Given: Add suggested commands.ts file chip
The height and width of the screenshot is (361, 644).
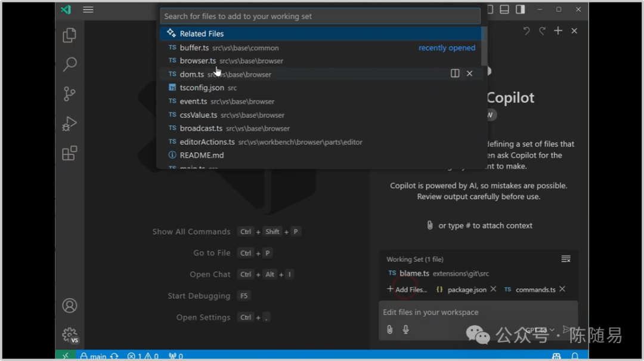Looking at the screenshot, I should (x=530, y=289).
